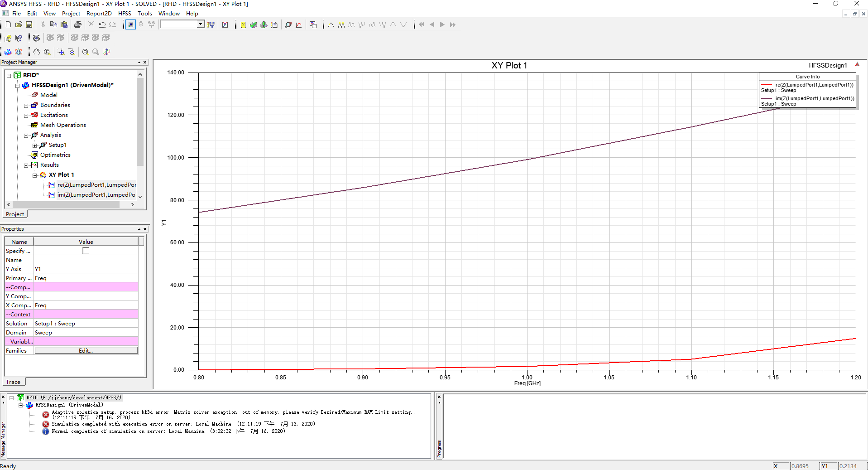Toggle the selected blue view-mode toolbar button
Viewport: 868px width, 470px height.
point(130,24)
